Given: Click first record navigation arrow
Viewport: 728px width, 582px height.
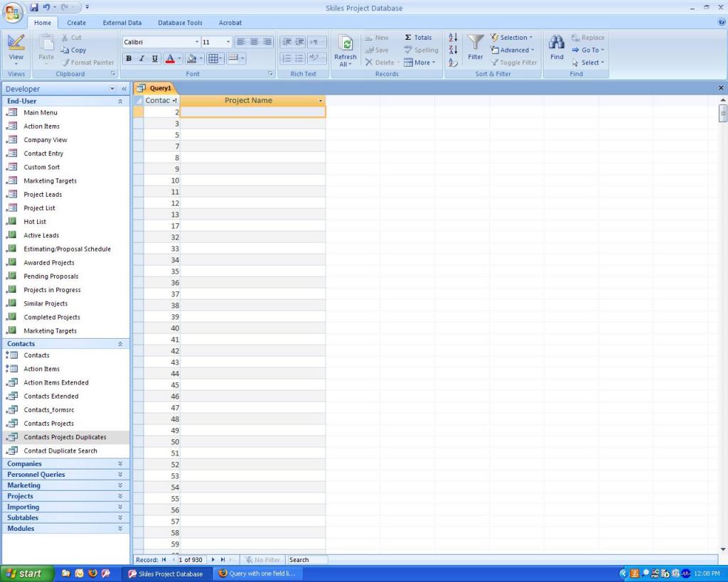Looking at the screenshot, I should 164,560.
